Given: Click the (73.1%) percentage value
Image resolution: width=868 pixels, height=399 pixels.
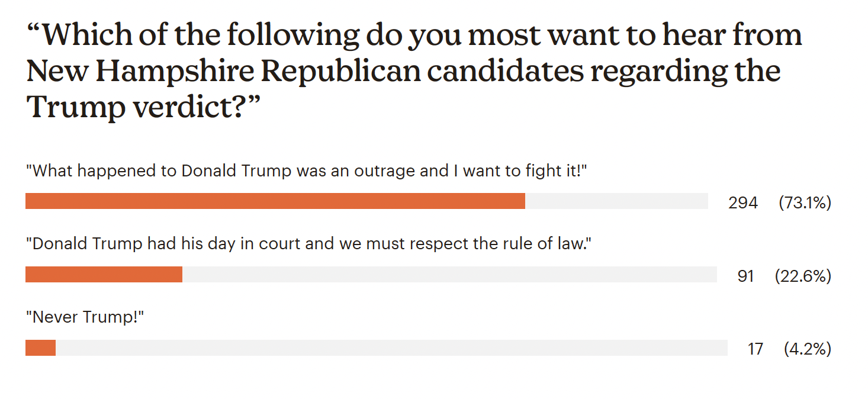Looking at the screenshot, I should coord(805,203).
